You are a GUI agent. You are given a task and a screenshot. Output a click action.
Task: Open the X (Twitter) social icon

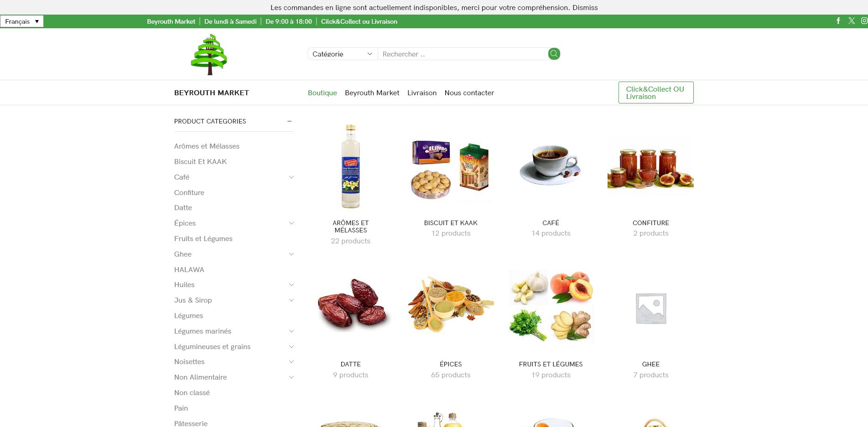pos(852,21)
